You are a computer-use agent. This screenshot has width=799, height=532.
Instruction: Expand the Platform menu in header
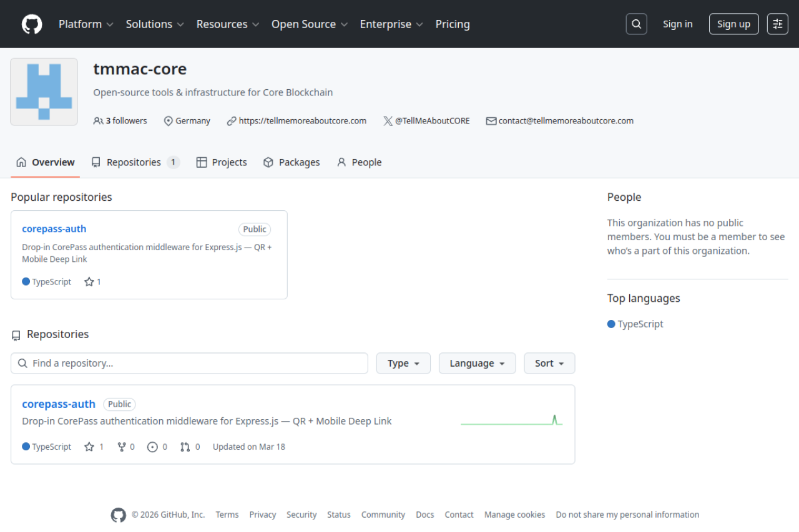(86, 24)
